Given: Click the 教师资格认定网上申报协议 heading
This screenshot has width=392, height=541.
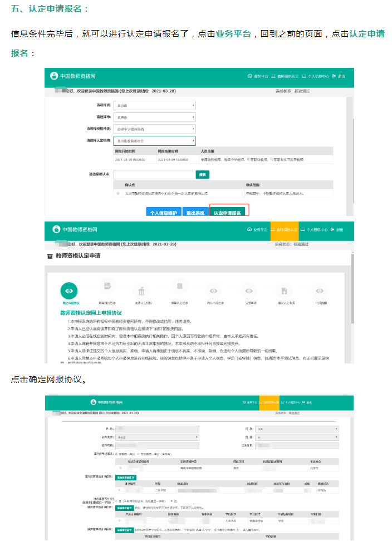Looking at the screenshot, I should tap(91, 313).
